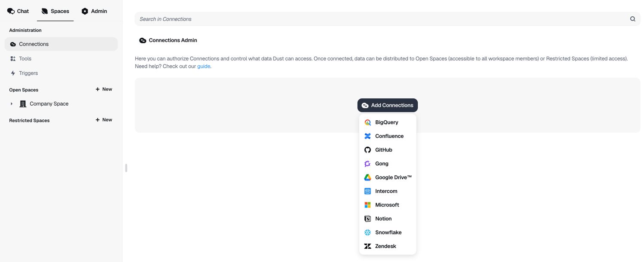Click the Chat bubble icon
The height and width of the screenshot is (262, 644).
(11, 11)
